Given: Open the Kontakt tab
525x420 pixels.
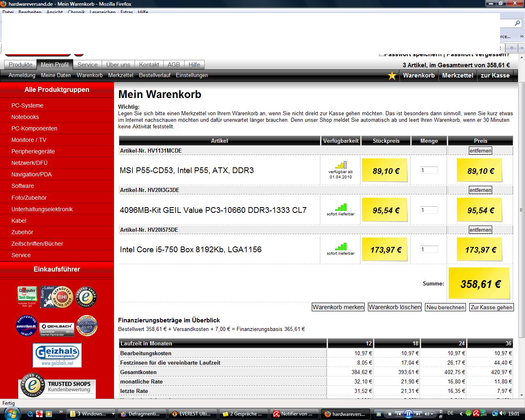Looking at the screenshot, I should [x=149, y=65].
